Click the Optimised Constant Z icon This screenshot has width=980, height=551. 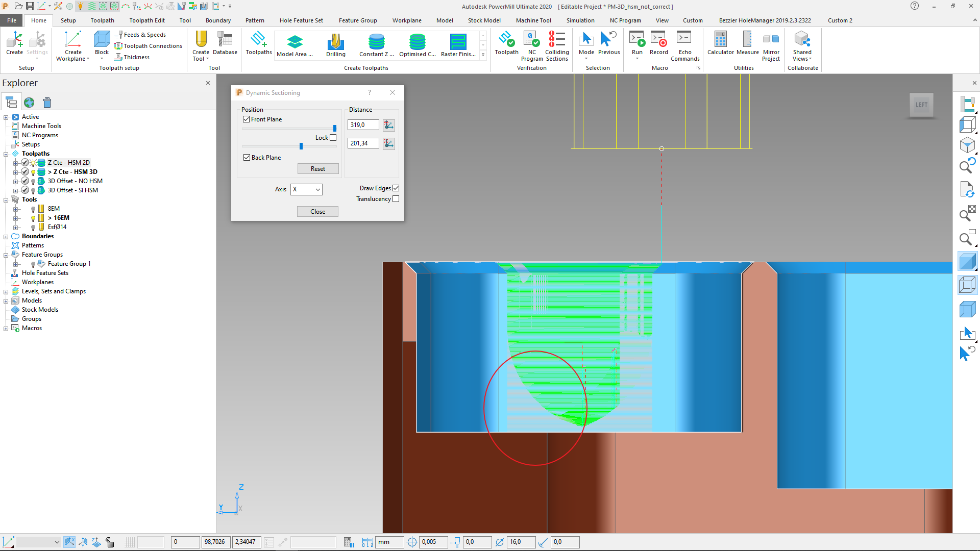tap(417, 45)
